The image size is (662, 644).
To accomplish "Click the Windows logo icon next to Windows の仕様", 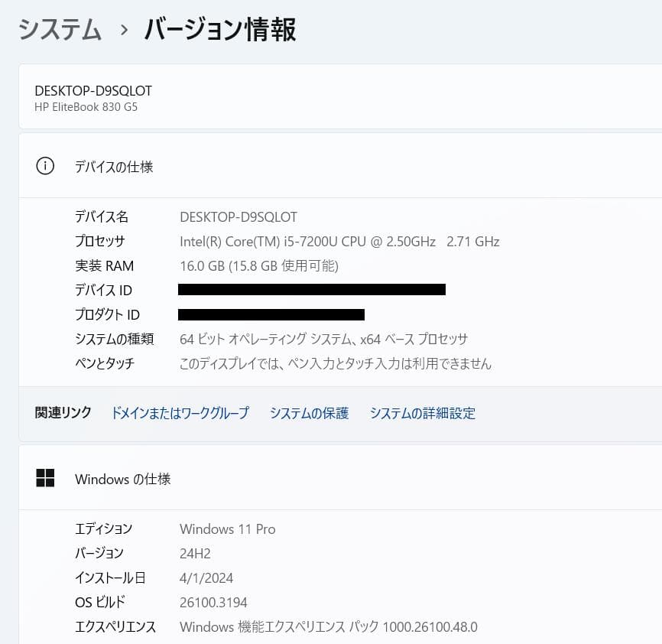I will [x=45, y=477].
